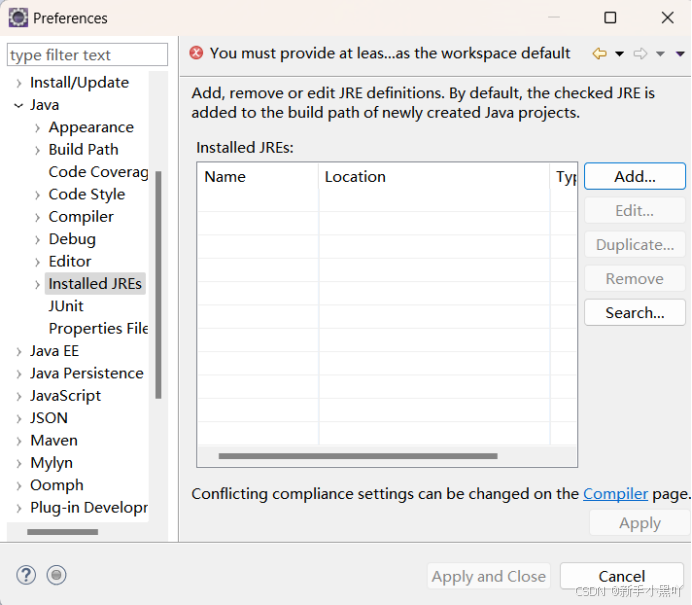The width and height of the screenshot is (692, 605).
Task: Expand the Appearance tree node
Action: click(38, 128)
